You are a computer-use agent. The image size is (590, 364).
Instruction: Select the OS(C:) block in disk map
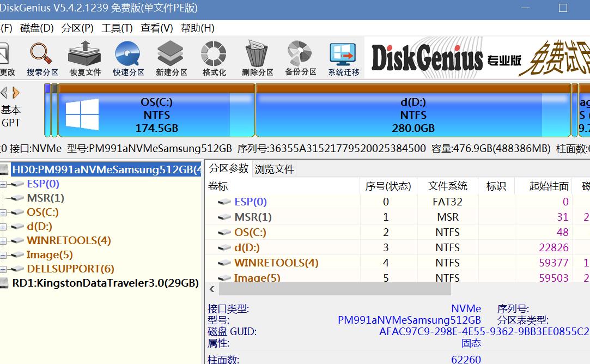156,110
